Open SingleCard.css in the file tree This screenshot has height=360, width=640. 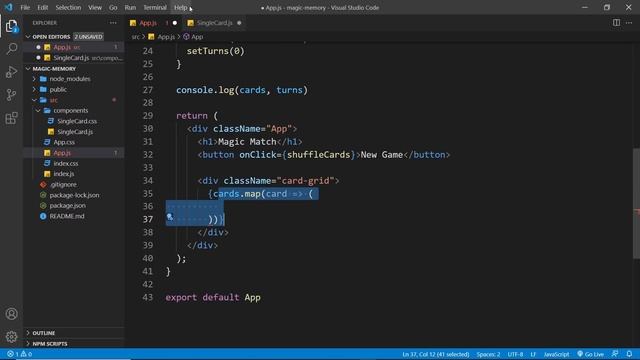click(x=73, y=121)
